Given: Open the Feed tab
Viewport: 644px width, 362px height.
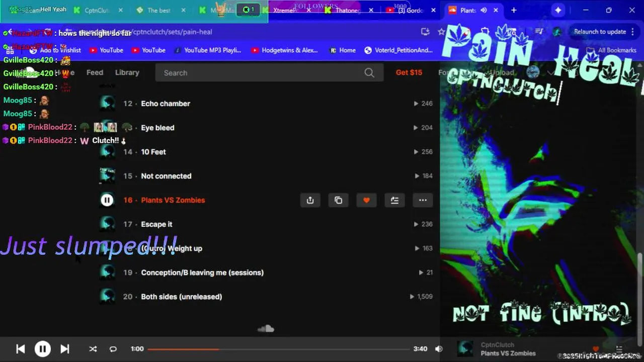Looking at the screenshot, I should (95, 72).
